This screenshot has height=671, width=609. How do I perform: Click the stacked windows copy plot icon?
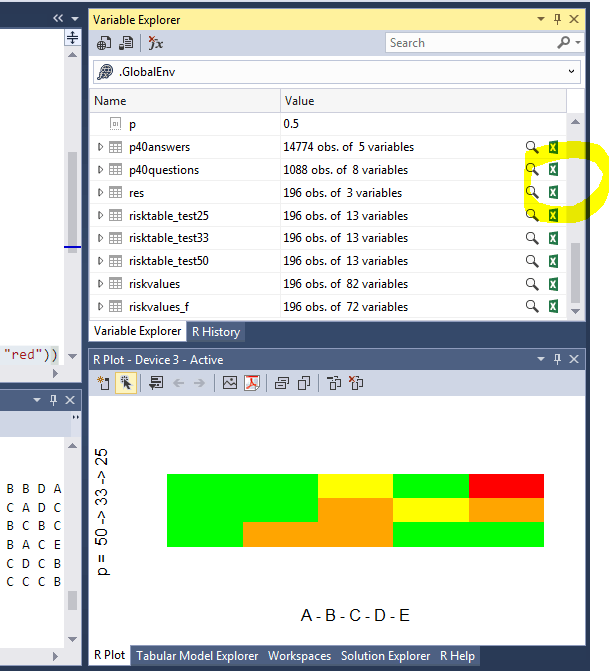coord(282,383)
